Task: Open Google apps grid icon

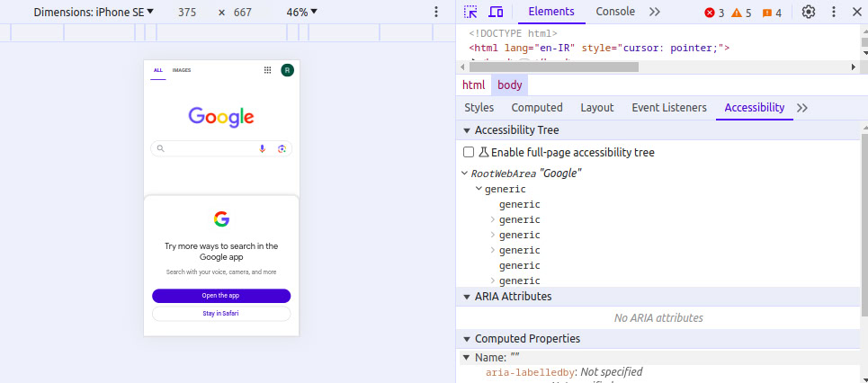Action: (x=267, y=70)
